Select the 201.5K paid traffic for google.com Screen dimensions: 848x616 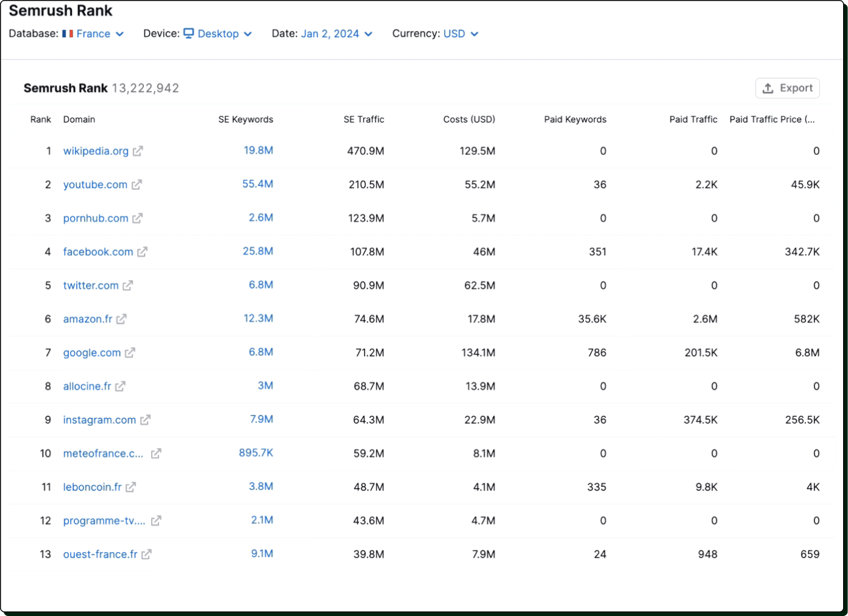[x=701, y=353]
